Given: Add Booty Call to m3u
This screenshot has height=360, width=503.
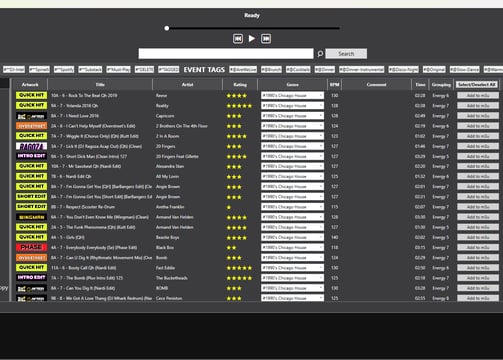Looking at the screenshot, I should 478,268.
